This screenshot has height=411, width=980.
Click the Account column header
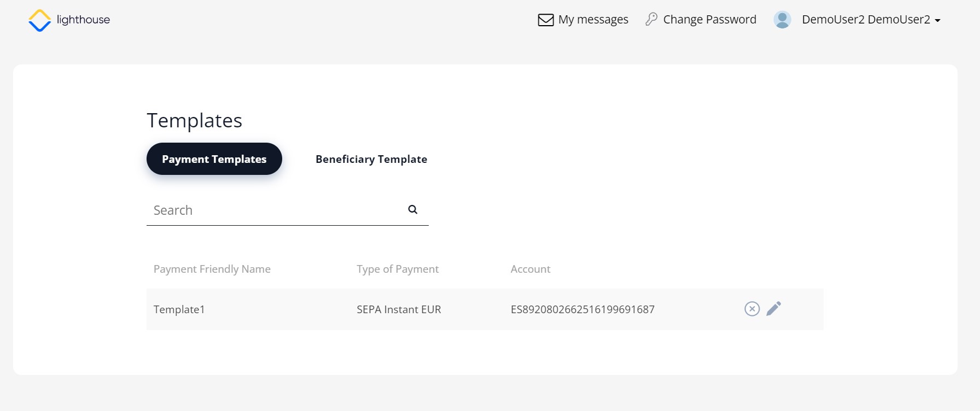tap(530, 269)
